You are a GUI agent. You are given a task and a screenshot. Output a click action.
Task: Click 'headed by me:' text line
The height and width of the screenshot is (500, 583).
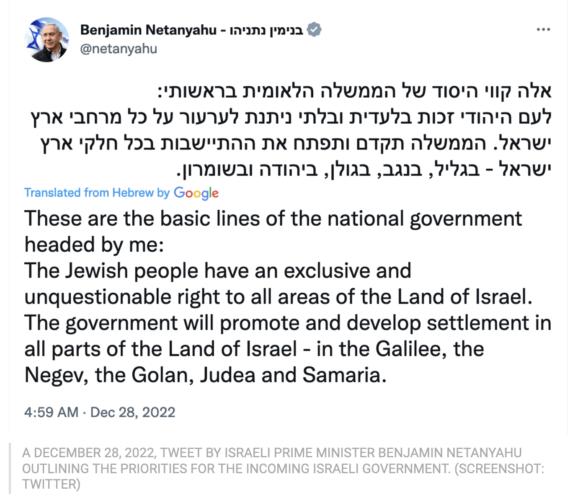(94, 245)
